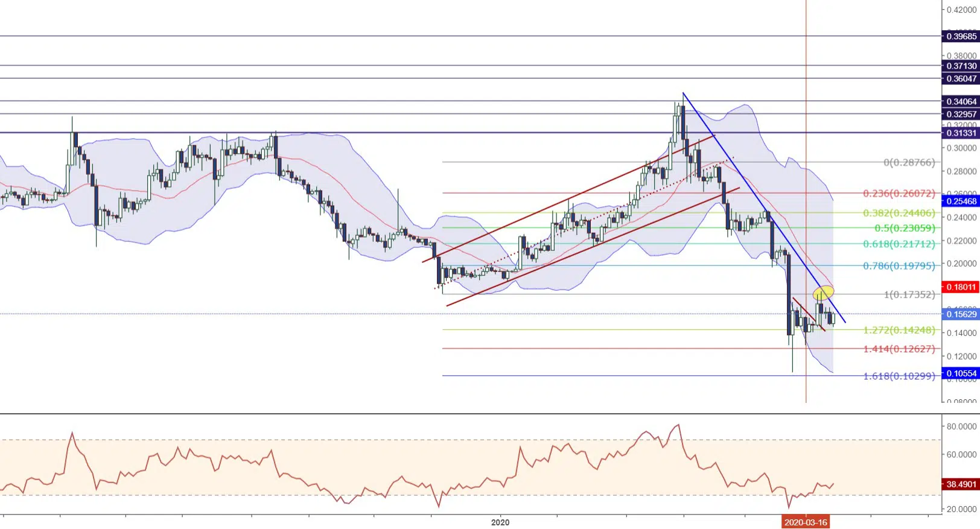Image resolution: width=980 pixels, height=529 pixels.
Task: Click the 0.236(0.26072) Fibonacci level label
Action: tap(899, 194)
